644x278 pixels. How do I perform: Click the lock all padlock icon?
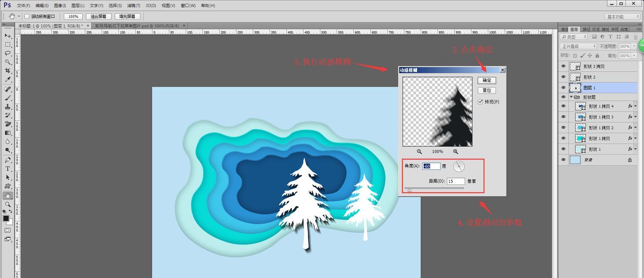(597, 56)
